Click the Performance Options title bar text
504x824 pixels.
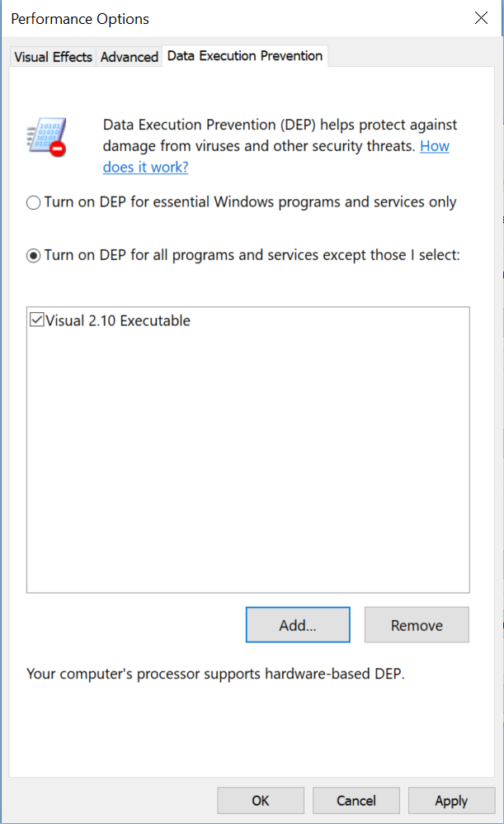click(x=80, y=18)
